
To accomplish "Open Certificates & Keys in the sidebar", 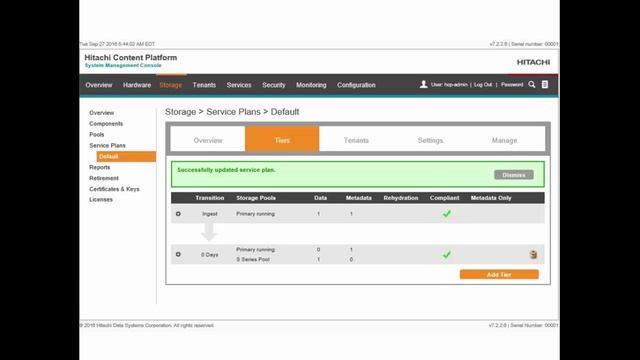I will [x=114, y=189].
